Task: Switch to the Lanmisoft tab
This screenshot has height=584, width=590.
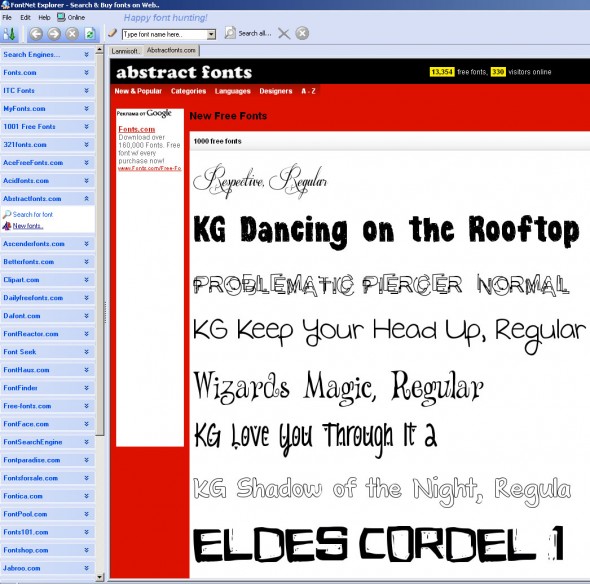Action: [126, 51]
